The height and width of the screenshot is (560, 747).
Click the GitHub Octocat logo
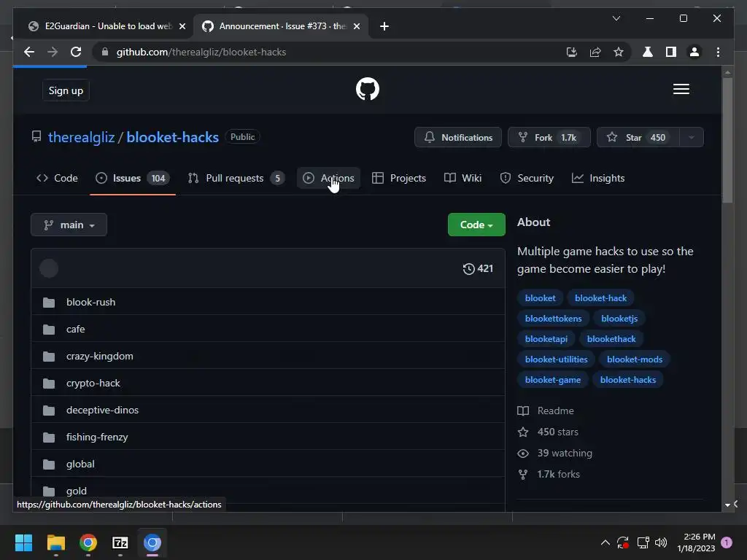pyautogui.click(x=368, y=88)
